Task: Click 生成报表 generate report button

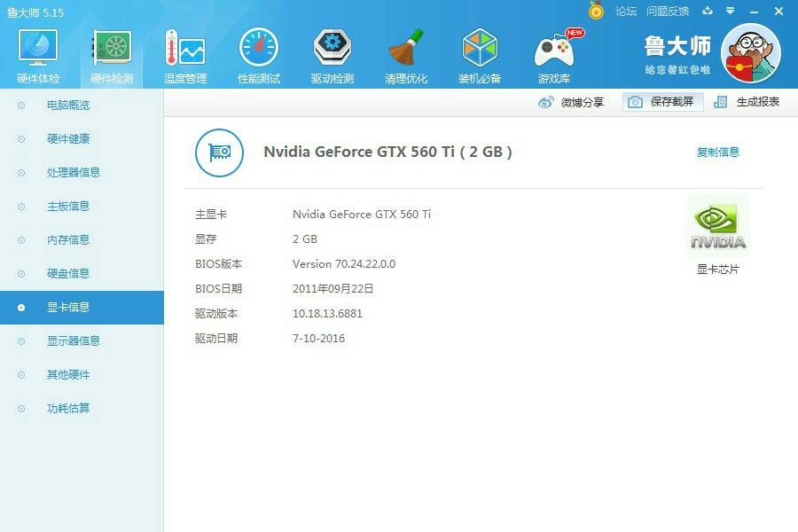Action: click(x=747, y=102)
